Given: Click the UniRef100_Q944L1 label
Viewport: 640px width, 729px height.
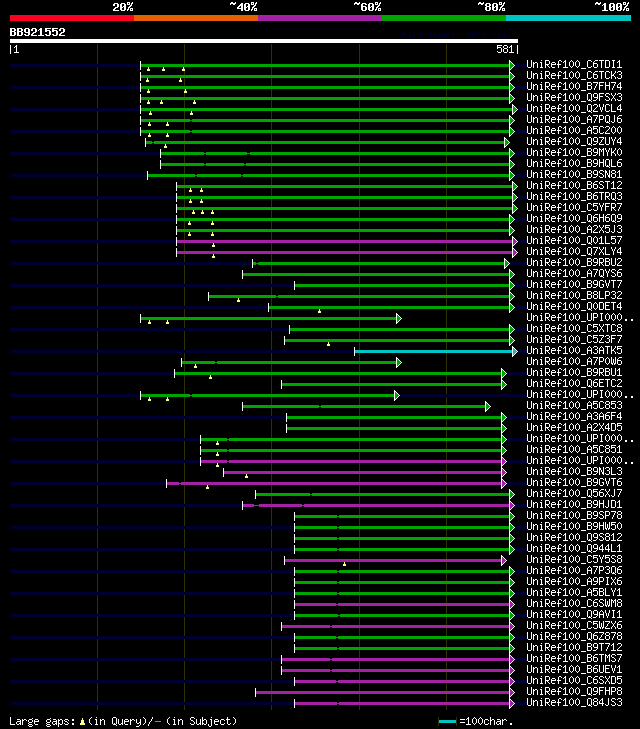Looking at the screenshot, I should (x=574, y=549).
